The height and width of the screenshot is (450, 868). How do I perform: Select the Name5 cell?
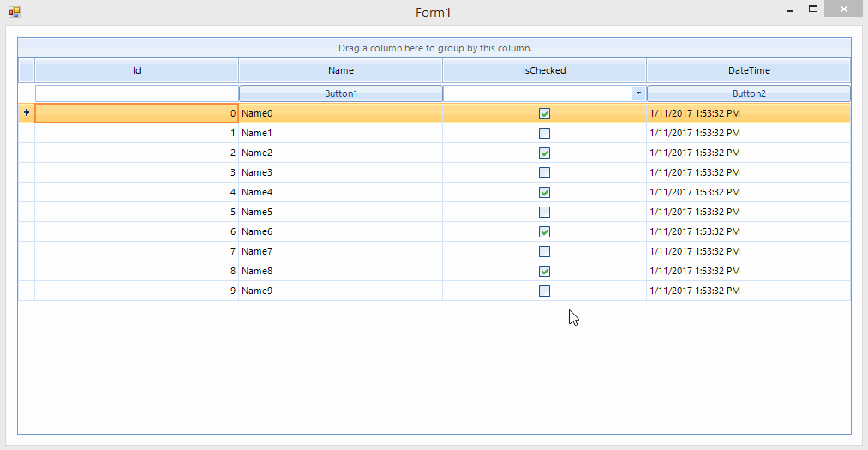340,212
